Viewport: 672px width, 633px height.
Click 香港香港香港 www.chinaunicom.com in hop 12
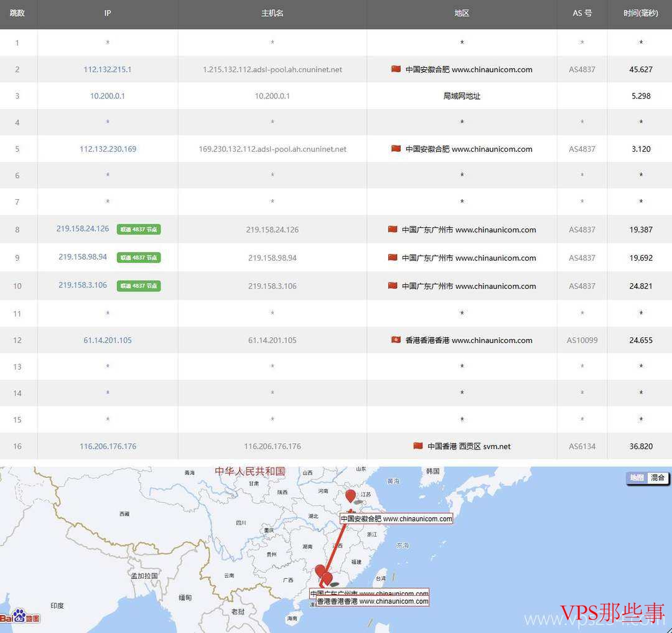point(469,340)
